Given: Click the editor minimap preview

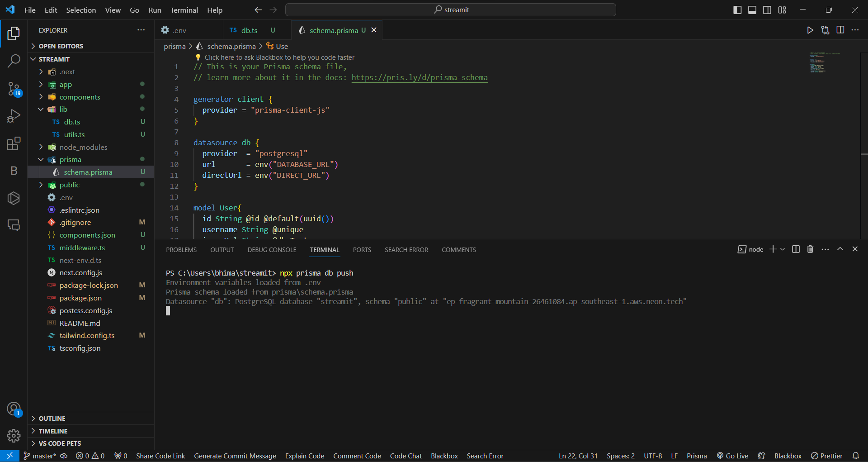Looking at the screenshot, I should coord(825,62).
